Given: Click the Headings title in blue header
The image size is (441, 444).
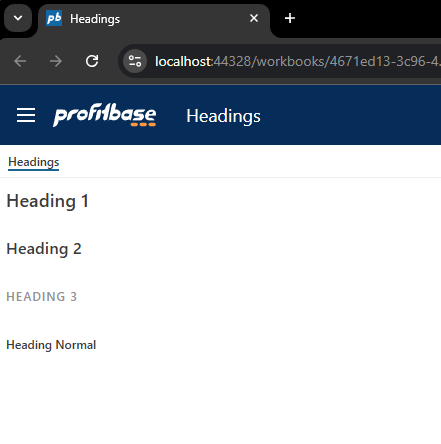Looking at the screenshot, I should [223, 116].
